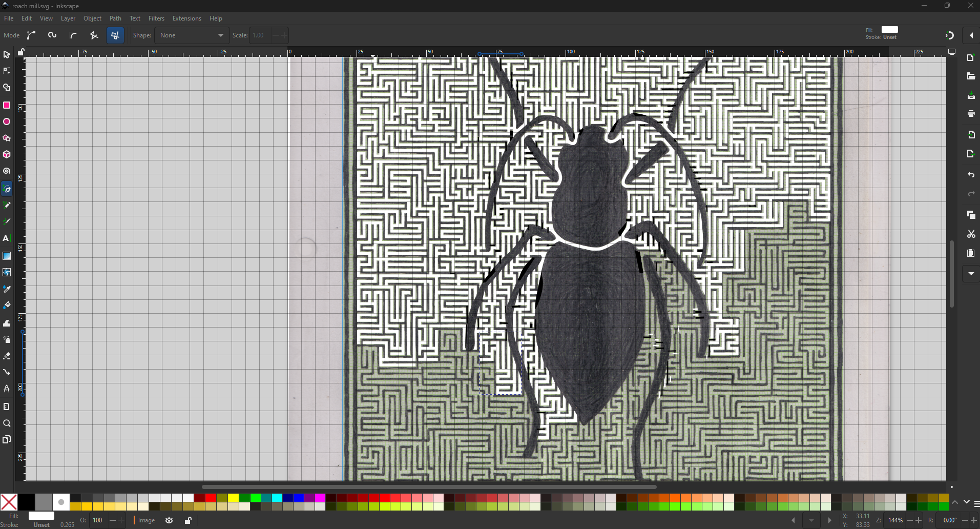Select the Shape Builder tool
The width and height of the screenshot is (980, 529).
pyautogui.click(x=7, y=88)
